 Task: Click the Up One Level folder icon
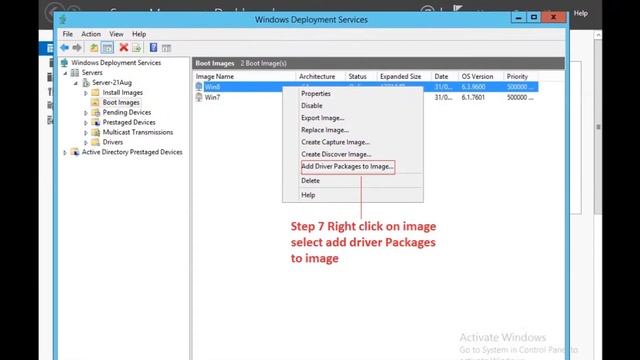click(94, 48)
